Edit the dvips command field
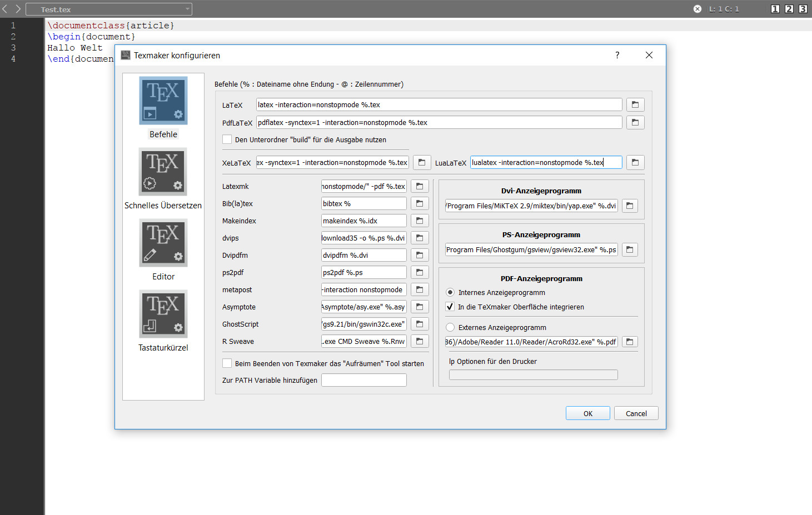 click(x=364, y=238)
